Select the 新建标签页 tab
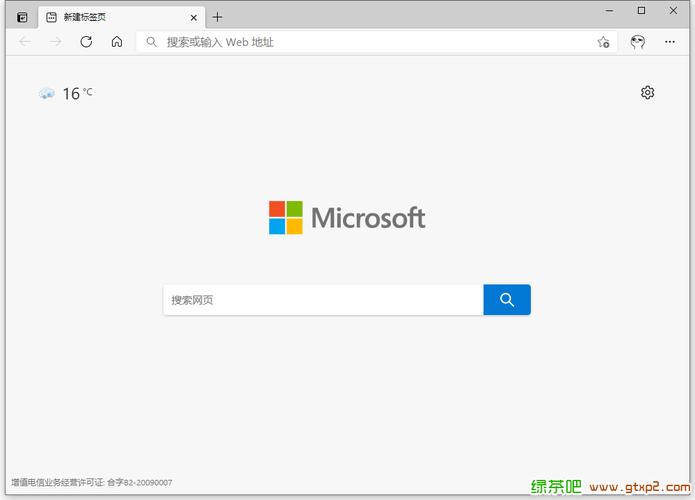Image resolution: width=695 pixels, height=500 pixels. tap(121, 17)
